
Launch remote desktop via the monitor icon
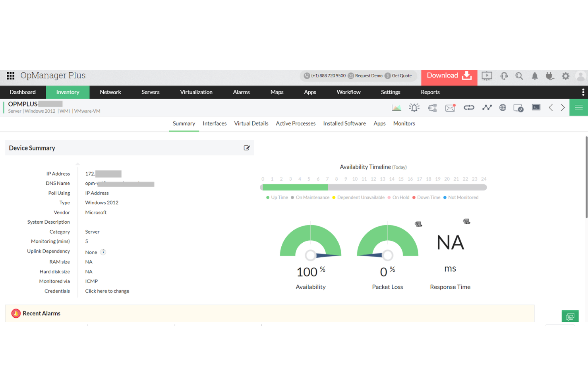click(x=518, y=108)
